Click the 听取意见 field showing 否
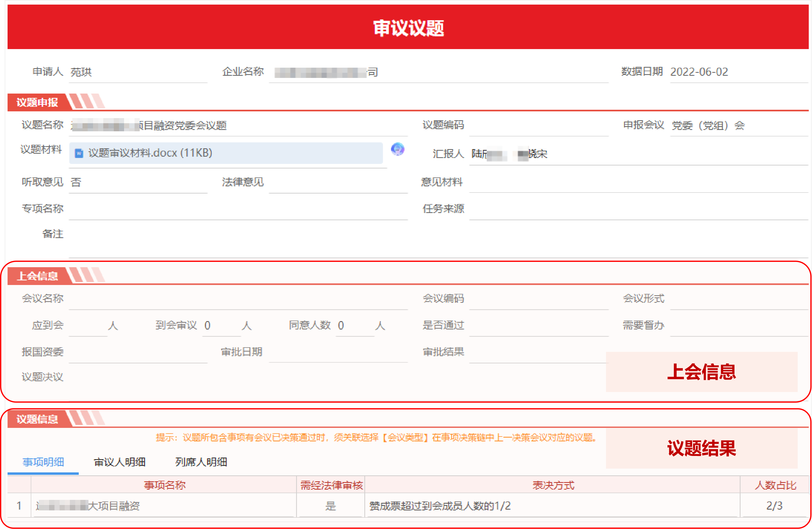Screen dimensions: 812x529 click(x=136, y=182)
